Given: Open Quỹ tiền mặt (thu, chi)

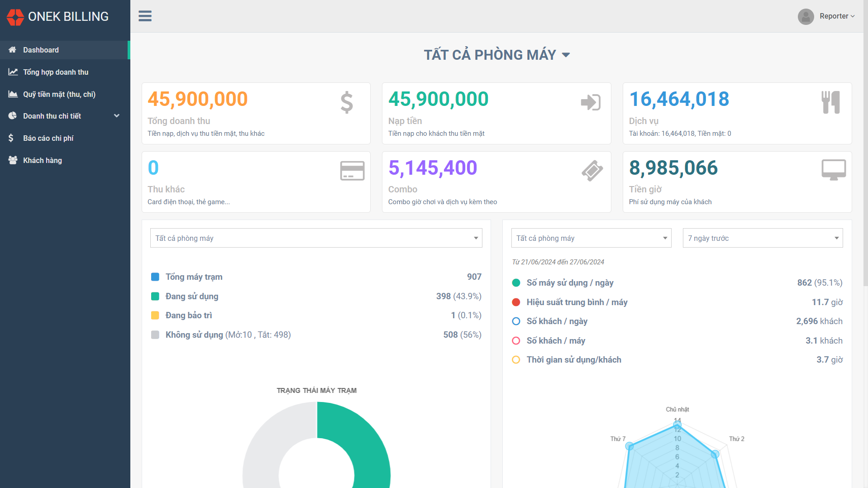Looking at the screenshot, I should coord(64,94).
